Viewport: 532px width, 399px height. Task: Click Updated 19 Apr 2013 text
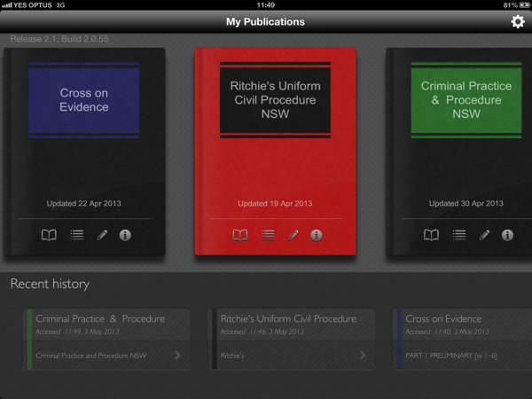pyautogui.click(x=275, y=203)
